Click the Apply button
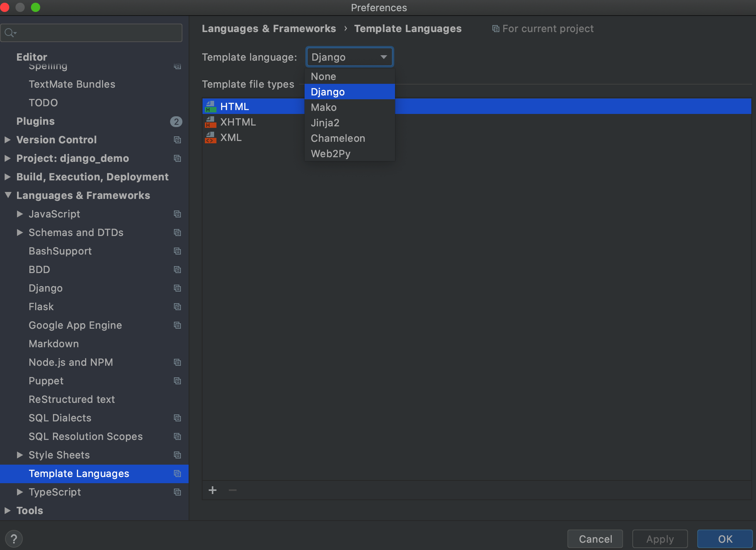Screen dimensions: 756x550 (x=660, y=539)
